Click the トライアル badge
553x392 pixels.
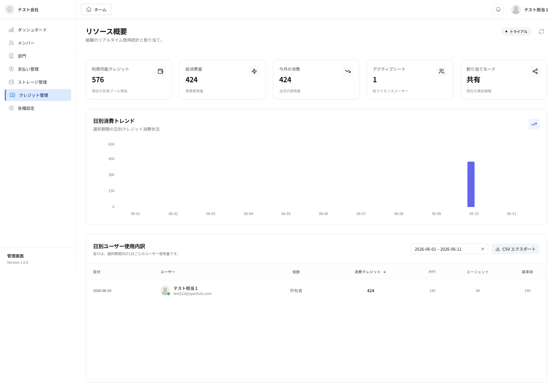point(516,31)
